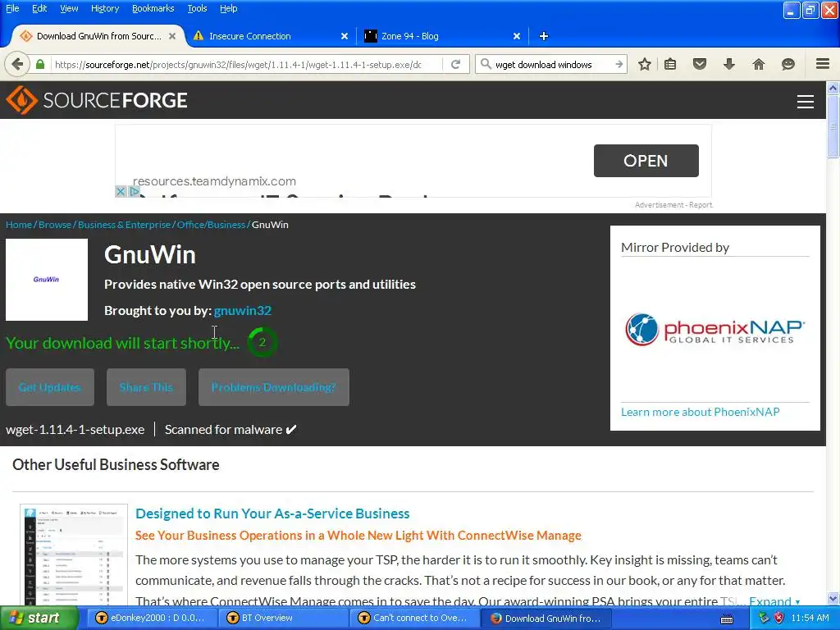Bookmark this page with the star icon

[x=645, y=64]
